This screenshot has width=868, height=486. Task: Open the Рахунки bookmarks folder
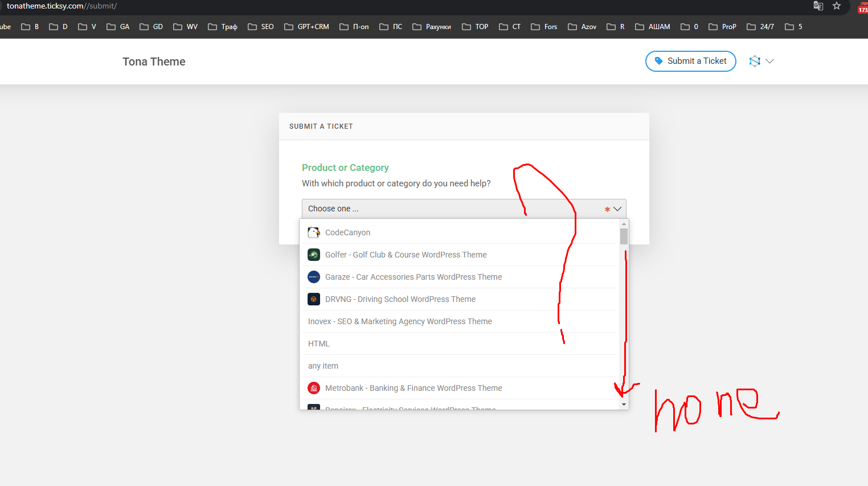click(x=432, y=27)
